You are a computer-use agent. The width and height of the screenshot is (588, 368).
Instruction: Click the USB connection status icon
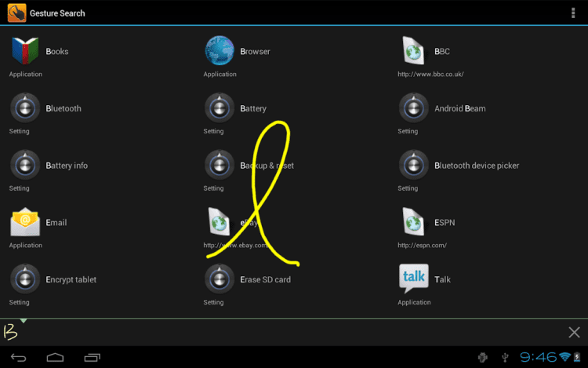tap(505, 358)
